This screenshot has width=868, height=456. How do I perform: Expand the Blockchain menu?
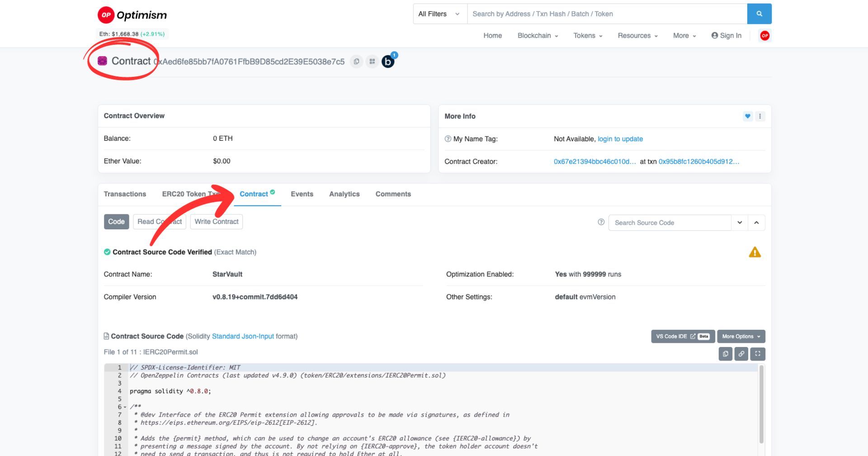538,36
